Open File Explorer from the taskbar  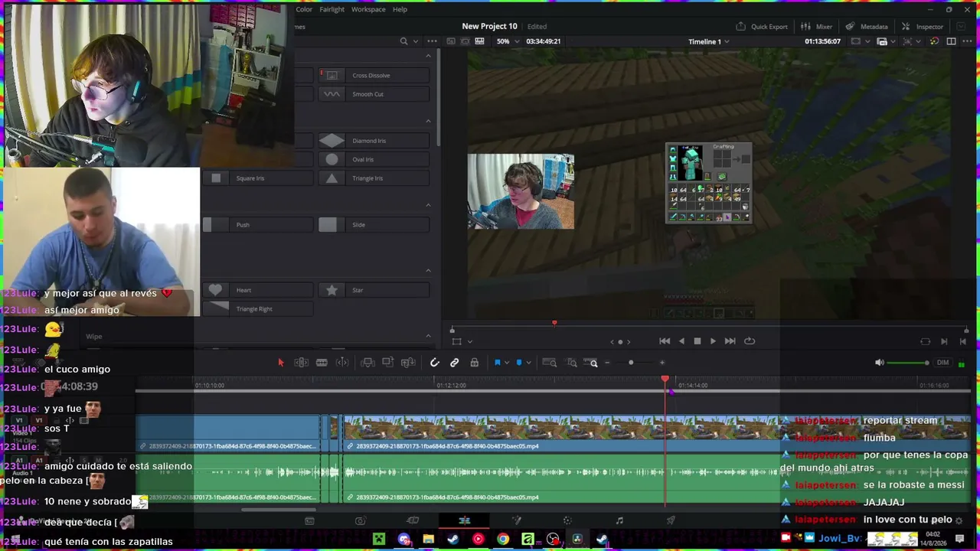tap(428, 540)
